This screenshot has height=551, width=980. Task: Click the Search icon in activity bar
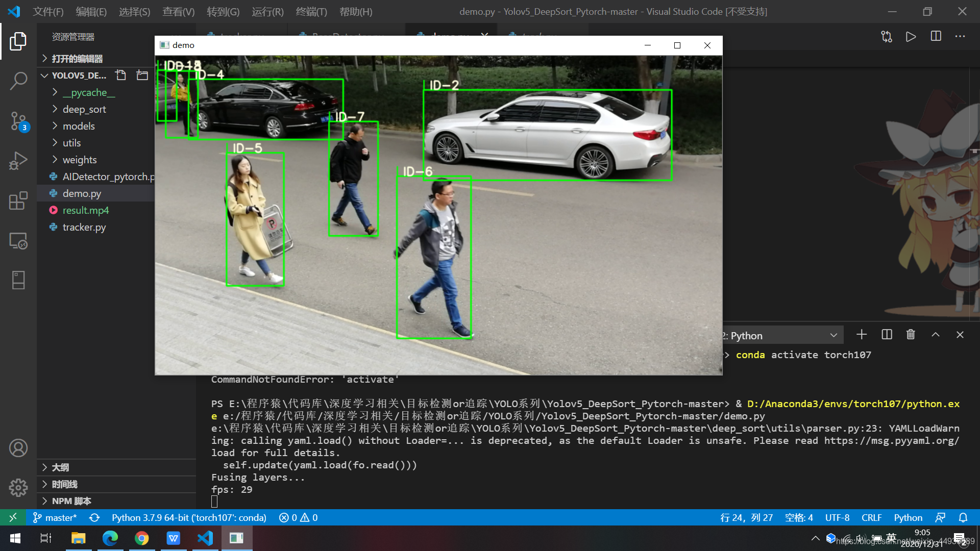pos(18,81)
